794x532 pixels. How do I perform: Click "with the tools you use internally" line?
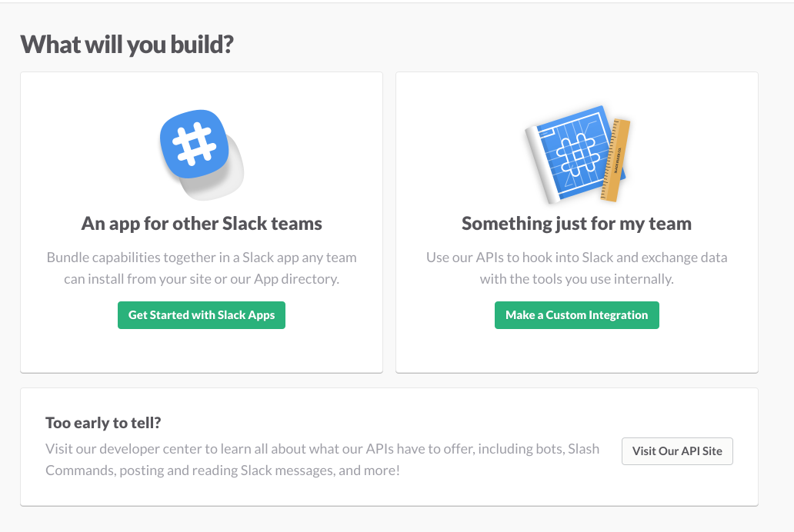pos(576,279)
